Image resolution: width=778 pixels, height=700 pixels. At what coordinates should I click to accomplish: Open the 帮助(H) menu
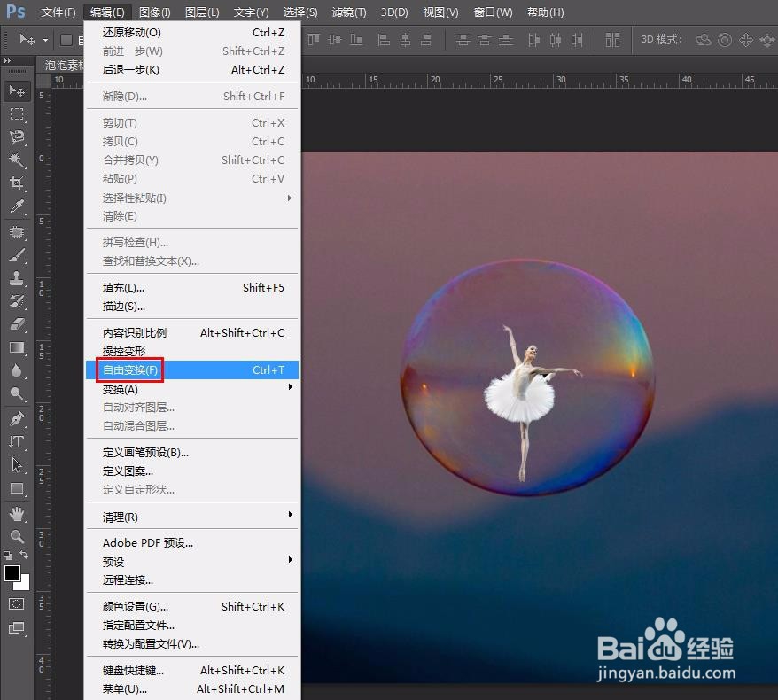[545, 12]
